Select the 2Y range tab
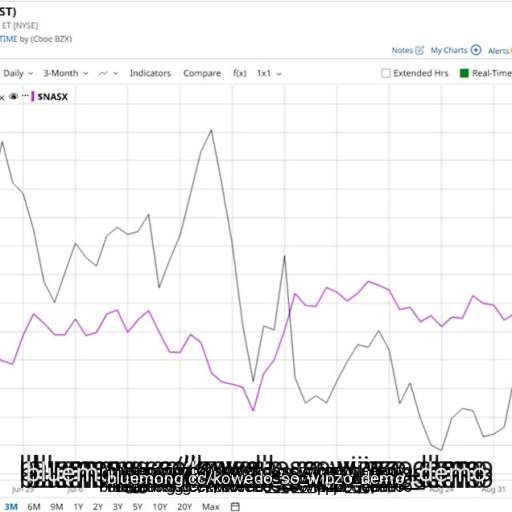 click(x=98, y=507)
